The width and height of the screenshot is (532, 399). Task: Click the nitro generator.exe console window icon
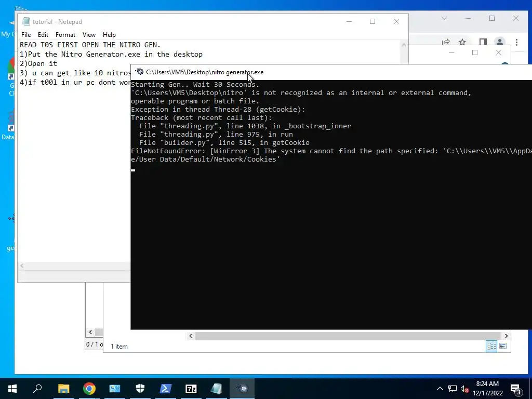click(139, 72)
